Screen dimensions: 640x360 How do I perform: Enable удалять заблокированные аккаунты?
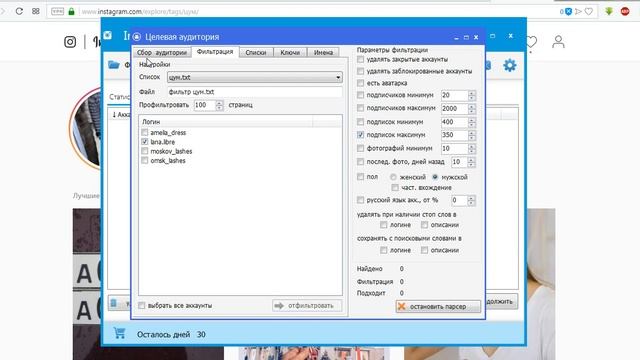click(x=360, y=71)
